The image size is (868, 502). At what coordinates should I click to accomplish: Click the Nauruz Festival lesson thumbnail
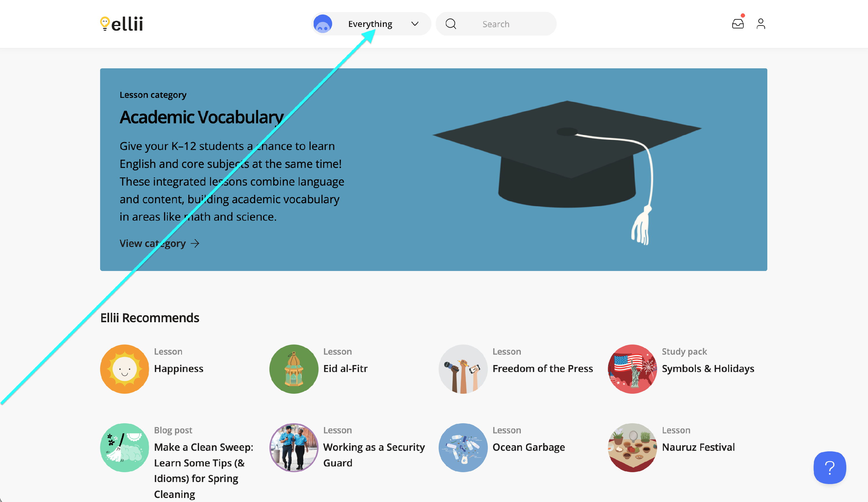tap(632, 448)
